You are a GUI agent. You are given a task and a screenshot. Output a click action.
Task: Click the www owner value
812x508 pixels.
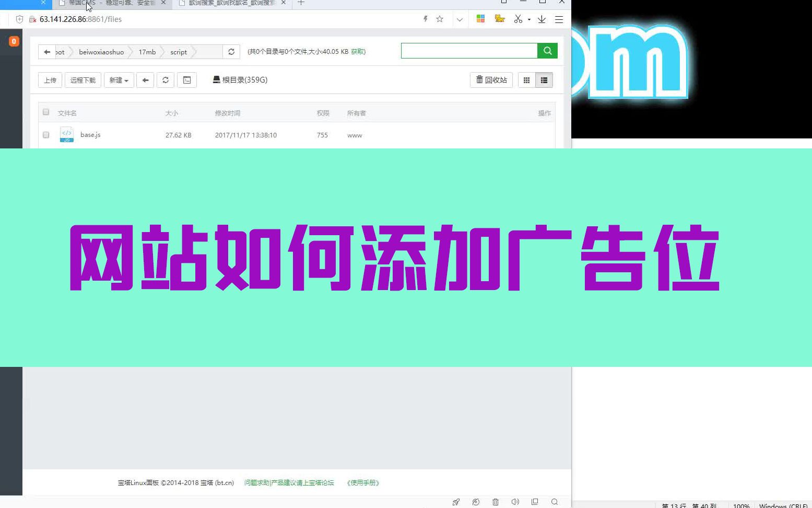[x=355, y=135]
